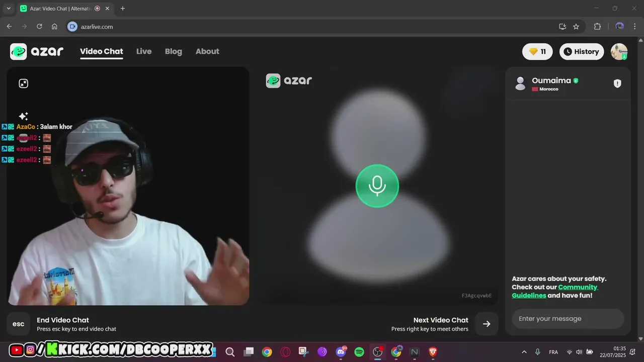Click the 'Enter your message' field

[568, 319]
